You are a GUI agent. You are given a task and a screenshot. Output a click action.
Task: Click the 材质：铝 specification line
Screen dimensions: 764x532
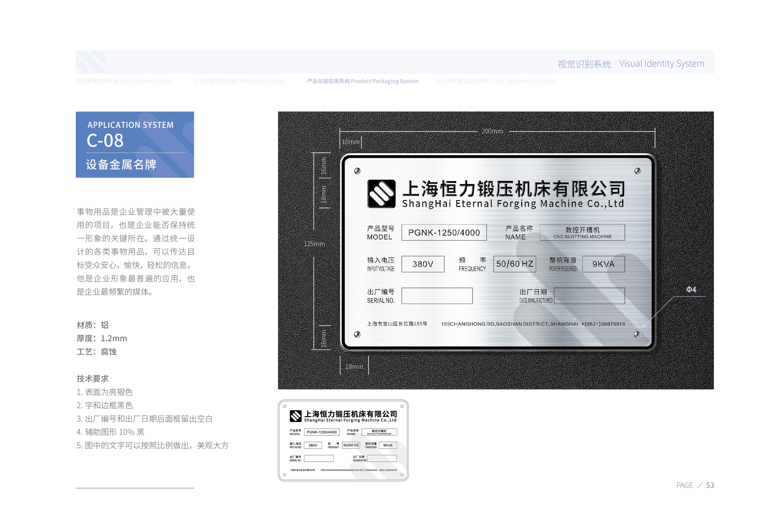coord(92,325)
